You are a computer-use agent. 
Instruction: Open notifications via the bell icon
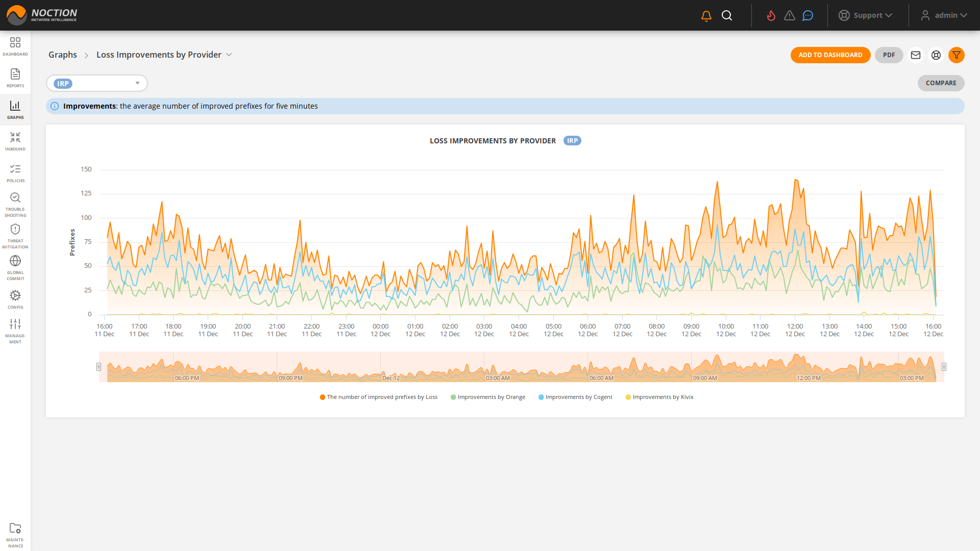(x=706, y=15)
